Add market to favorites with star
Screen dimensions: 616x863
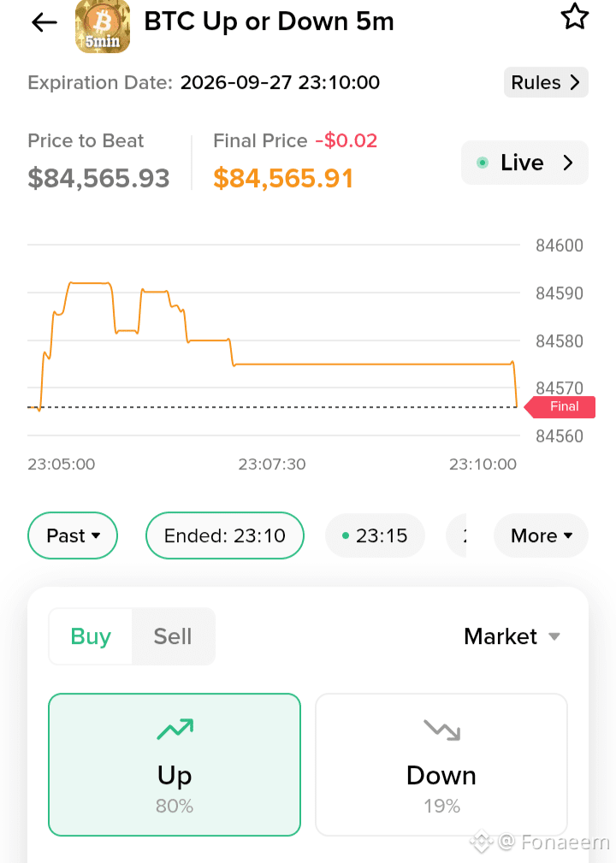coord(575,16)
